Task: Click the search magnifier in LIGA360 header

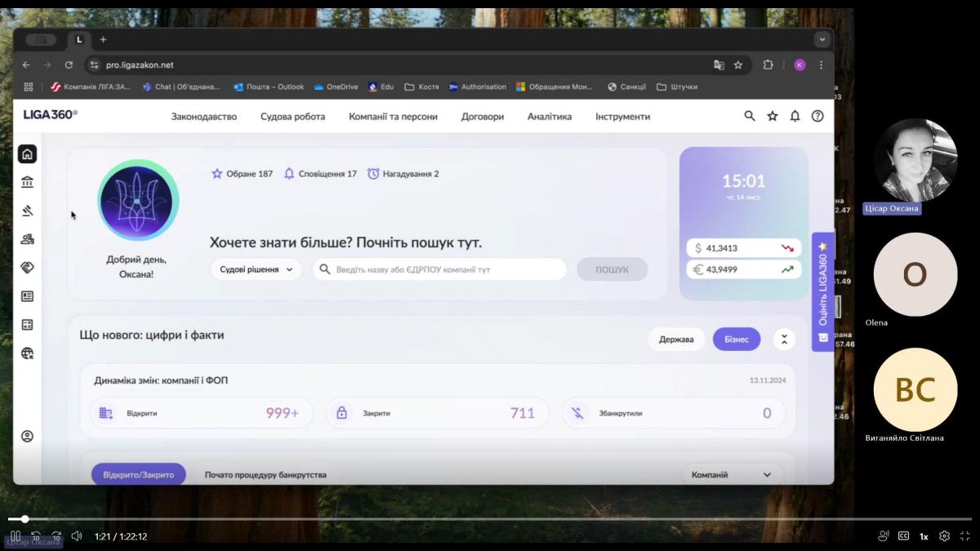Action: click(750, 116)
